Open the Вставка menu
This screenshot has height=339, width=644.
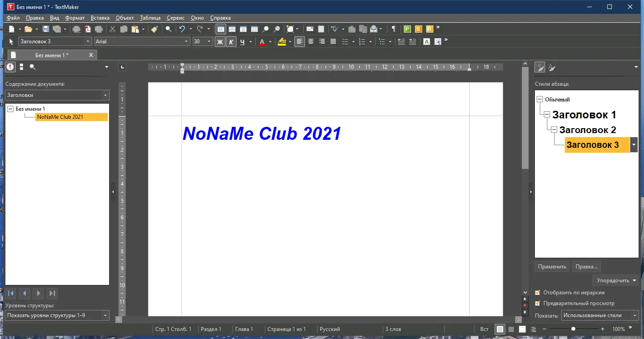100,18
